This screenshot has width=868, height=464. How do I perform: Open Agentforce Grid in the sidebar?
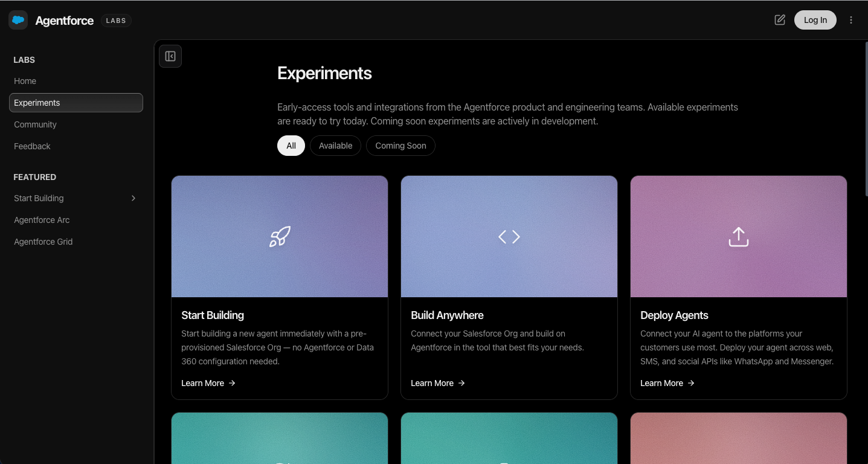tap(76, 242)
